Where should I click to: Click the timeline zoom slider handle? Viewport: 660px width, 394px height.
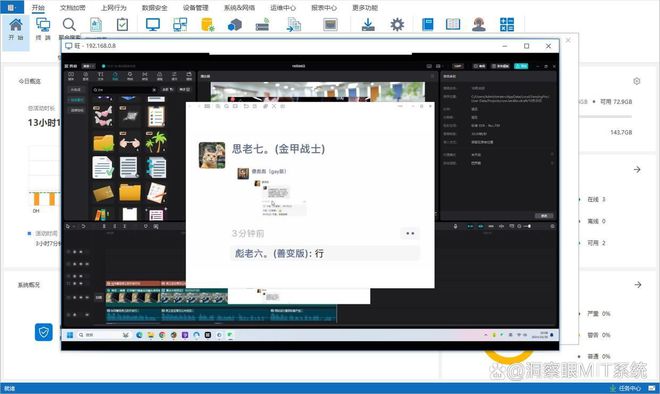pos(529,226)
